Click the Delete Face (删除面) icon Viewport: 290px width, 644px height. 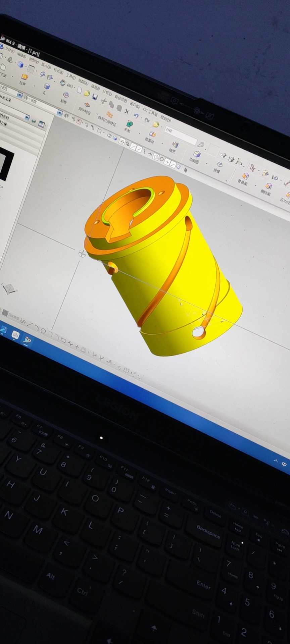click(269, 186)
